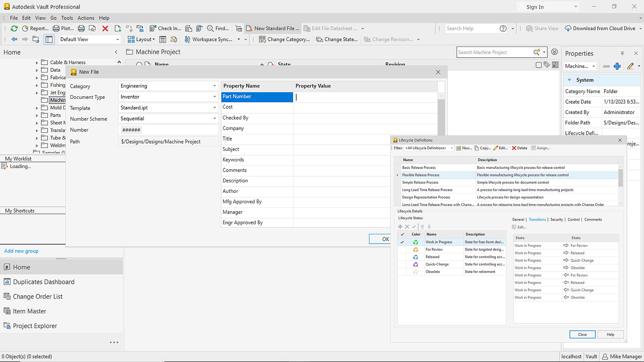Open Change Category tool

pos(284,39)
